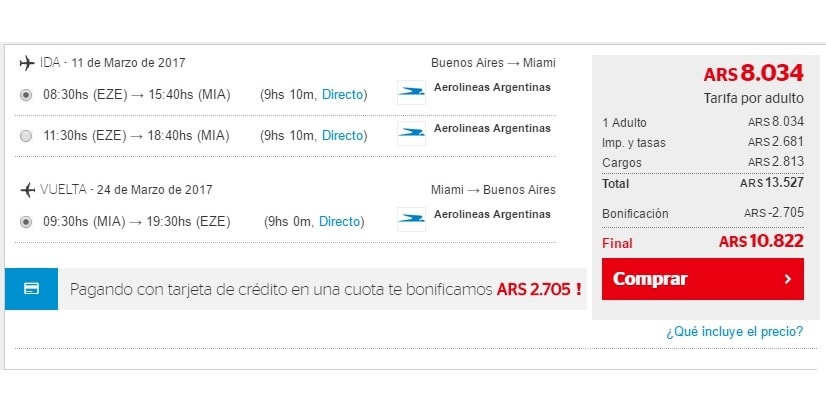Click the return VUELTA airplane icon
Image resolution: width=826 pixels, height=414 pixels.
(x=27, y=189)
